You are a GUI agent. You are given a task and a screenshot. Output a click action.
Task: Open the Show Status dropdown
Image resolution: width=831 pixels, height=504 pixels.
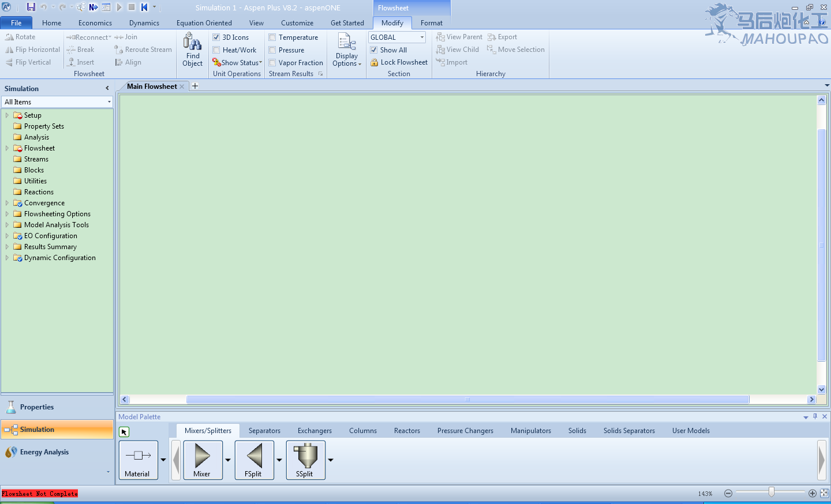(237, 63)
